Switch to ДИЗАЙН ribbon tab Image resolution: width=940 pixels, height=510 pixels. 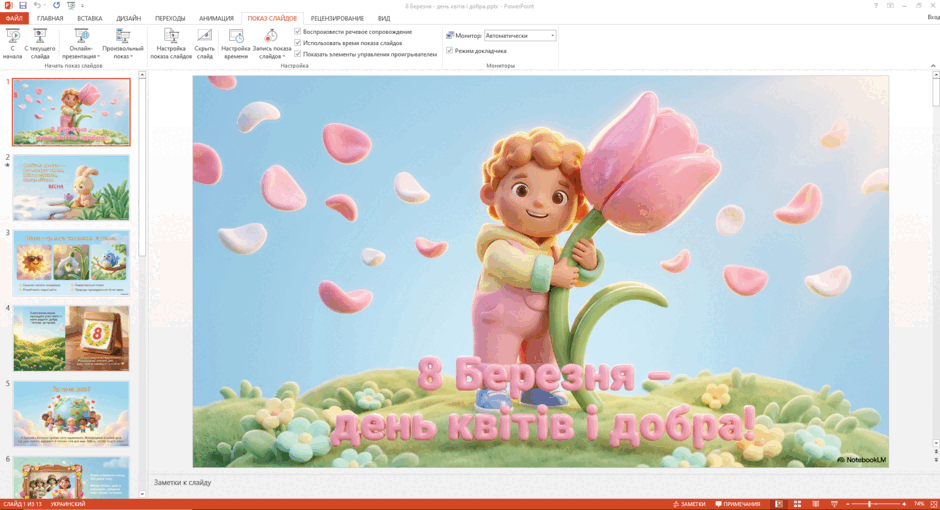tap(128, 19)
